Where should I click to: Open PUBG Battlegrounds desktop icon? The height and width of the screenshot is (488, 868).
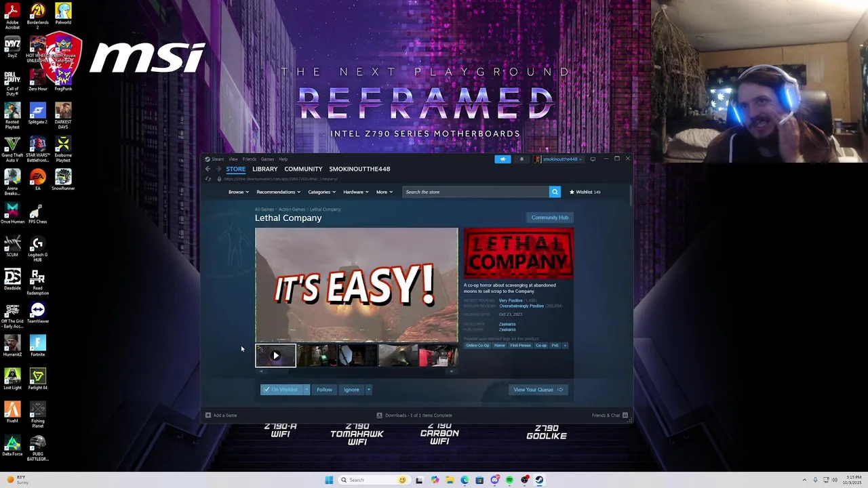click(38, 448)
